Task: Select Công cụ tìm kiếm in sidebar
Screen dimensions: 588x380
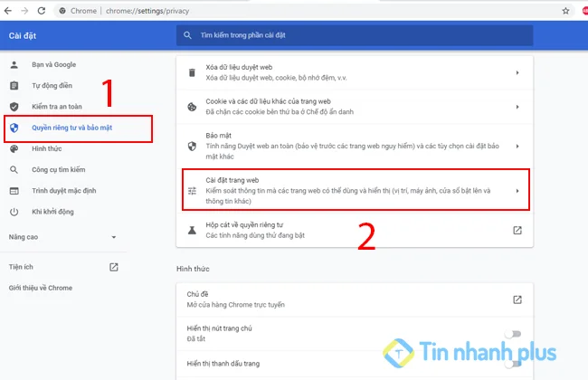Action: coord(59,169)
